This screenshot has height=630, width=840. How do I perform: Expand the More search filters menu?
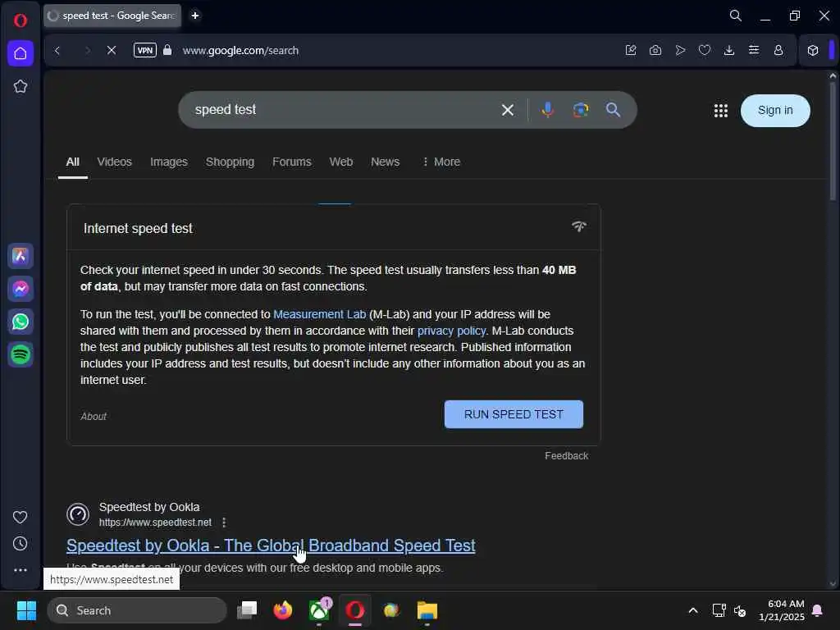pos(441,162)
